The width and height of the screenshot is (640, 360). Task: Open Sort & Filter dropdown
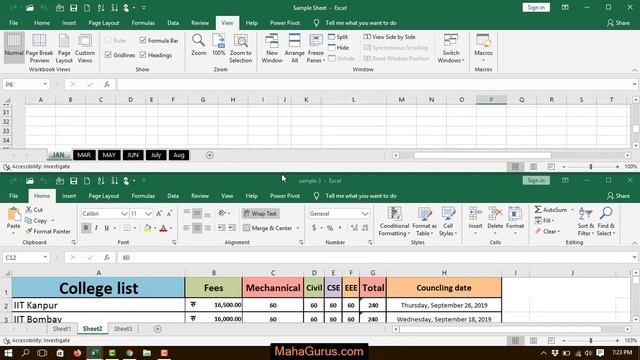586,222
